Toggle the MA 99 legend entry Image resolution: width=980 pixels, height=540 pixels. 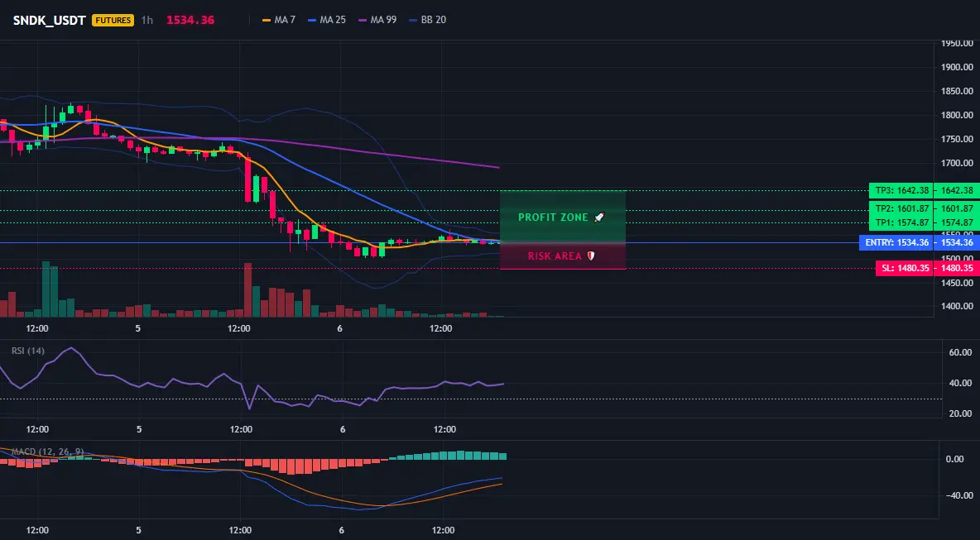(377, 20)
